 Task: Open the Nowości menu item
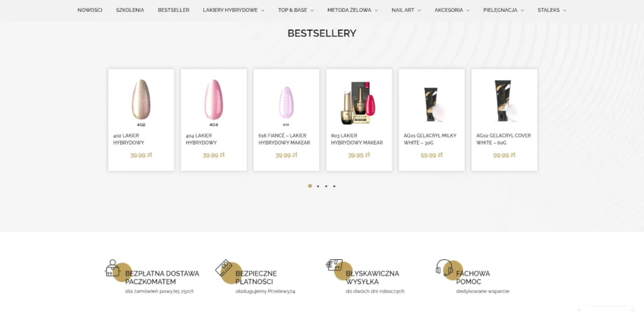click(90, 10)
